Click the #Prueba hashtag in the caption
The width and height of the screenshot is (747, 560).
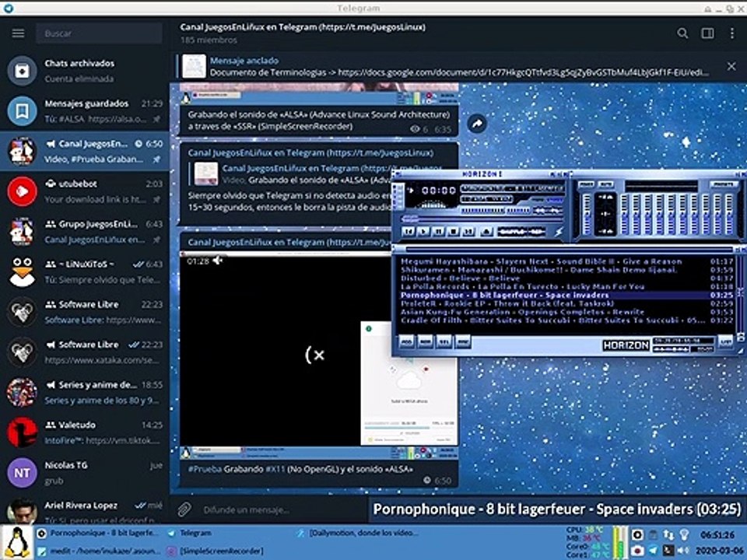[205, 469]
